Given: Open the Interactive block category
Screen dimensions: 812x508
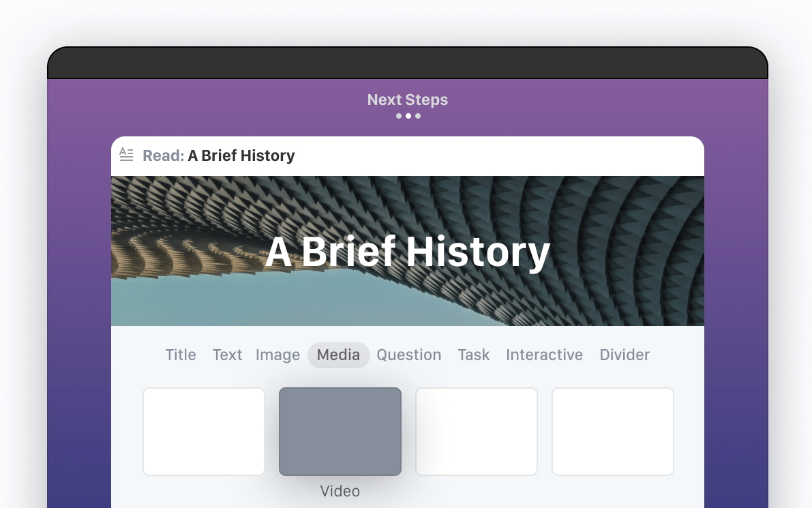Looking at the screenshot, I should [x=544, y=355].
